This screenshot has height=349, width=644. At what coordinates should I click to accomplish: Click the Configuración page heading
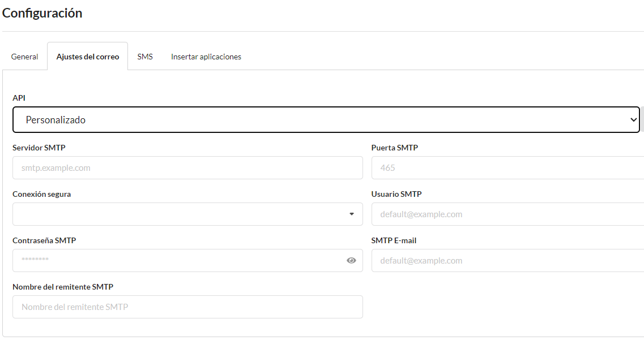(x=42, y=13)
